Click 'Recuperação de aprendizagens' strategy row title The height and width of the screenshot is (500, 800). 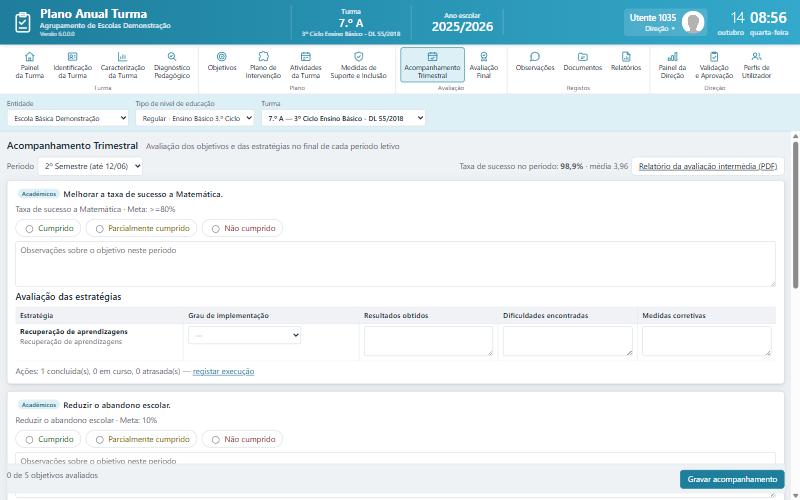tap(74, 332)
